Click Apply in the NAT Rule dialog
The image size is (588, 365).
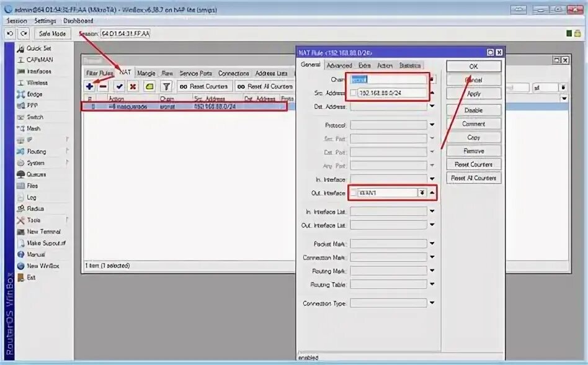click(474, 94)
